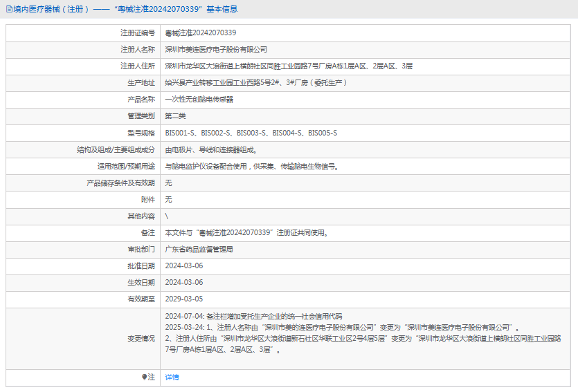Select approval date 2024-03-06 in 批准日期 row
The width and height of the screenshot is (578, 392).
click(x=184, y=265)
